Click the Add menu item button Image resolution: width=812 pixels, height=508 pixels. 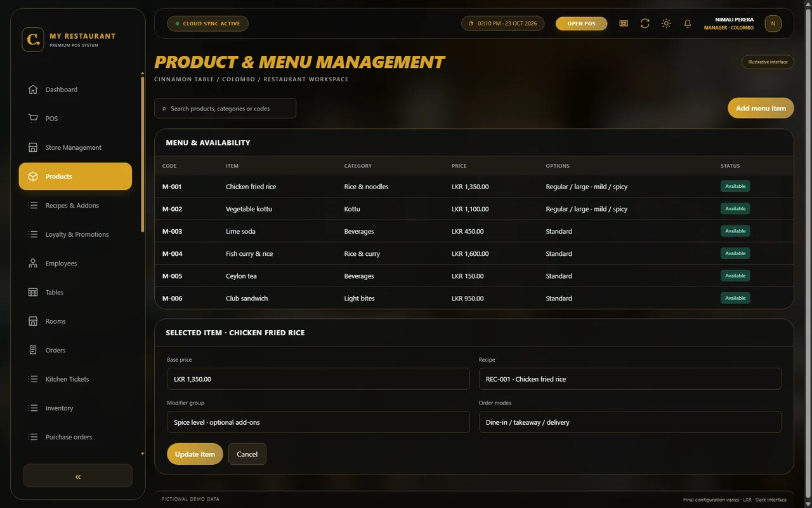pos(761,108)
